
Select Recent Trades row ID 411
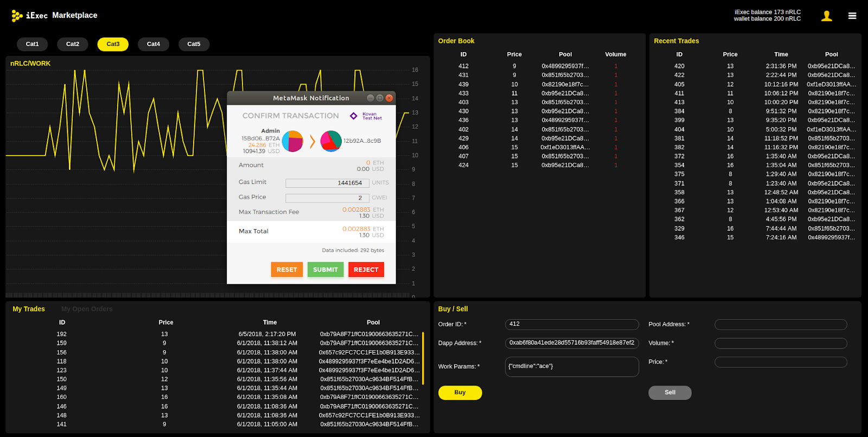coord(755,93)
